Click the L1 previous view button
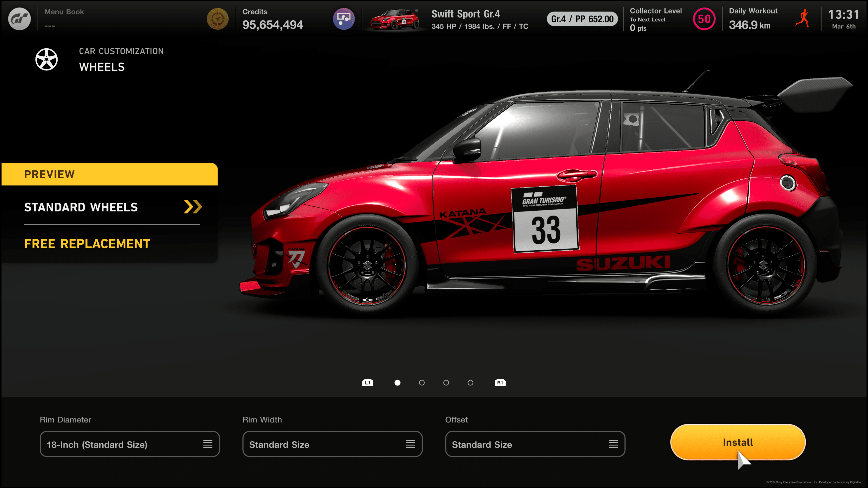The image size is (868, 488). (368, 382)
